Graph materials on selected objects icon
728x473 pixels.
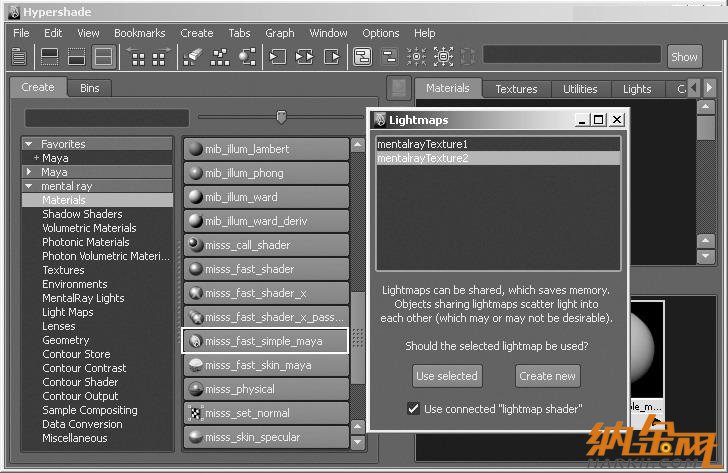coord(247,57)
